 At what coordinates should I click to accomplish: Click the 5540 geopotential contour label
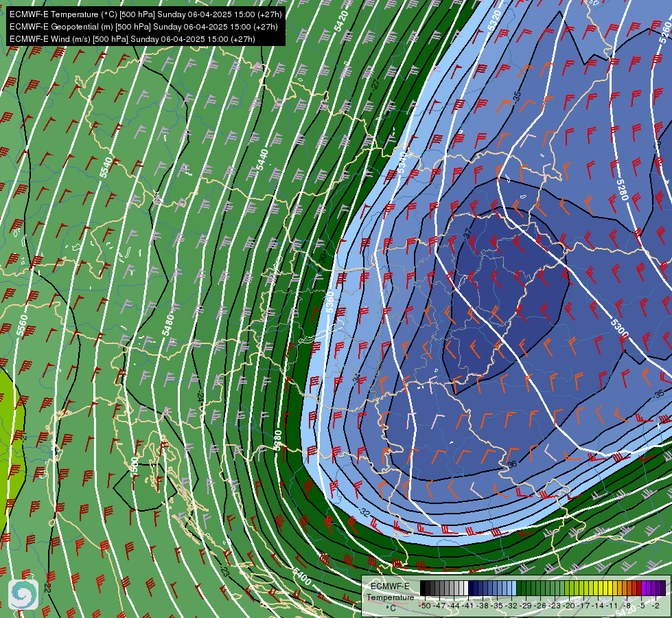pos(106,168)
